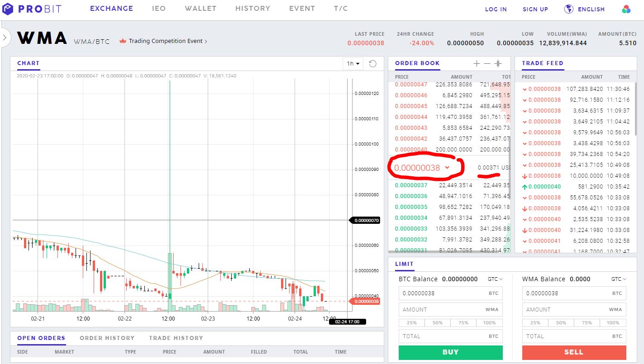Expand the left side panel arrow
Viewport: 644px width, 364px height.
click(x=5, y=38)
